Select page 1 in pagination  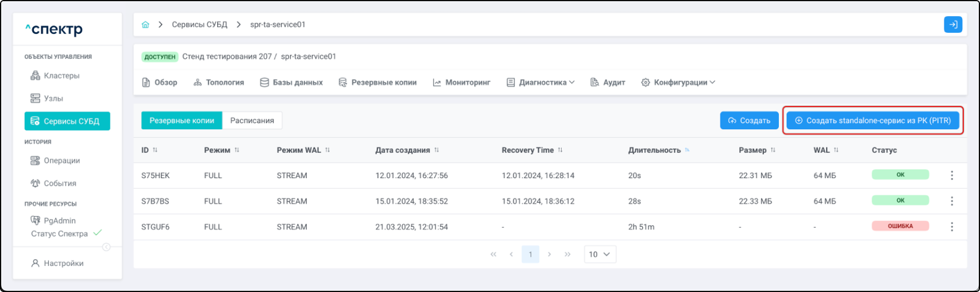coord(530,254)
